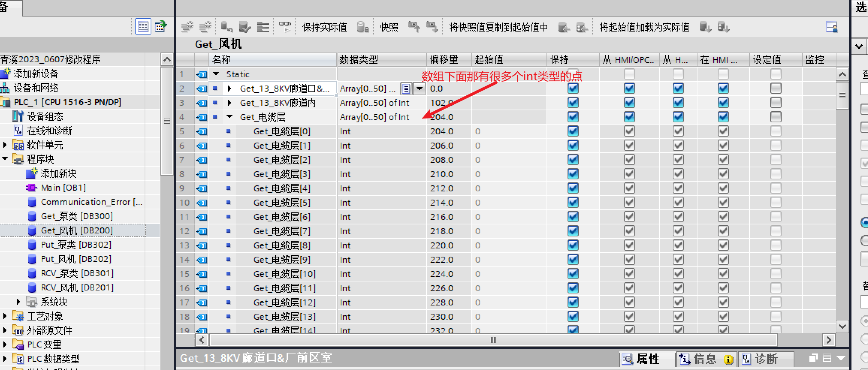Click the array element list icon in row 2
Screen dimensions: 868x370
tap(406, 89)
